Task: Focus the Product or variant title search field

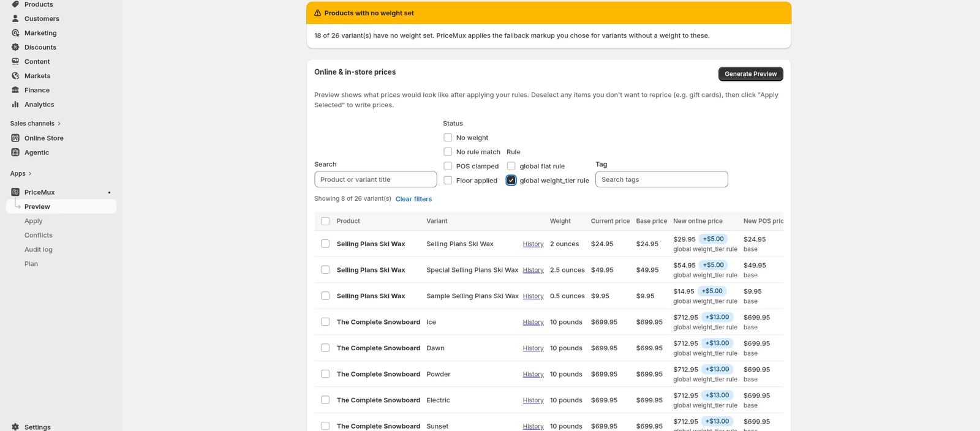Action: [375, 179]
